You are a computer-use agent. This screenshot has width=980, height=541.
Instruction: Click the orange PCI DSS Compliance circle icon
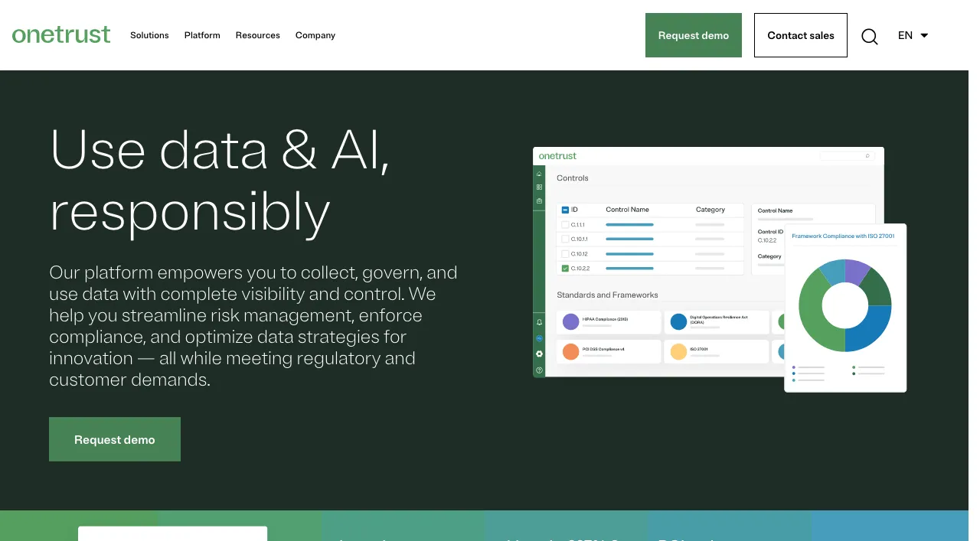(570, 352)
